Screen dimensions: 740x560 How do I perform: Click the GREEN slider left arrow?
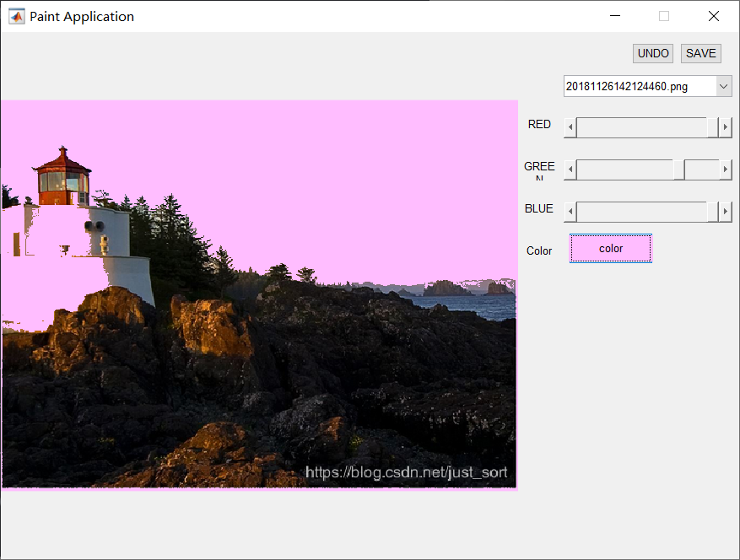570,170
